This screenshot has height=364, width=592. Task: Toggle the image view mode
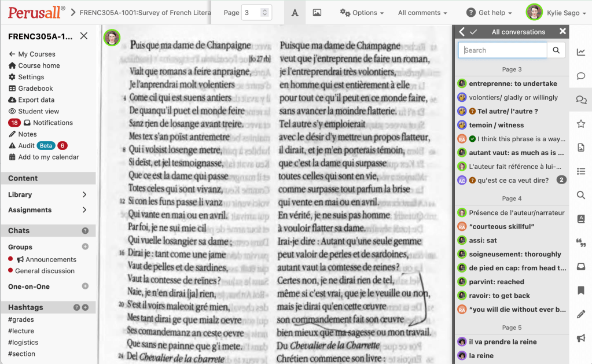click(317, 12)
